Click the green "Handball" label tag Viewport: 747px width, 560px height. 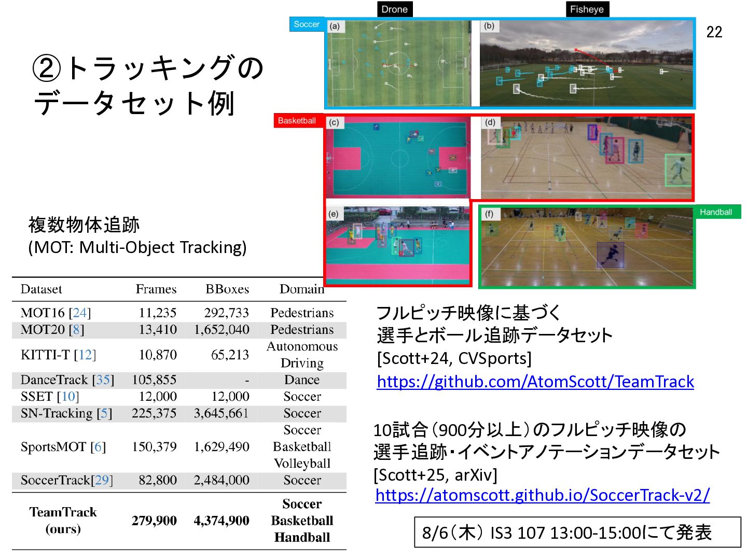click(716, 212)
